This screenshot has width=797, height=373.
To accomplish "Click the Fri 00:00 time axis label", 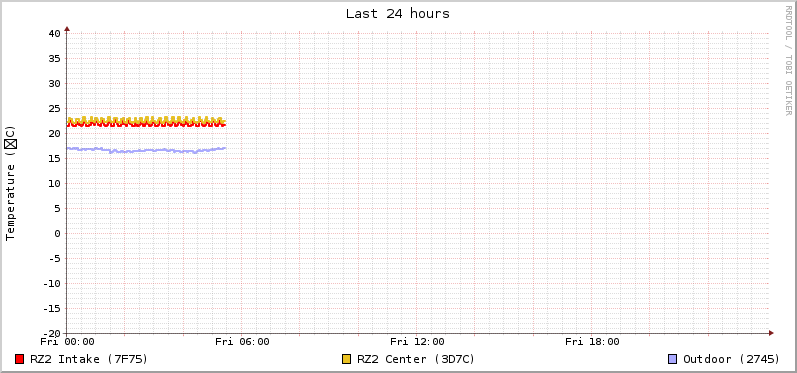I will click(x=68, y=341).
